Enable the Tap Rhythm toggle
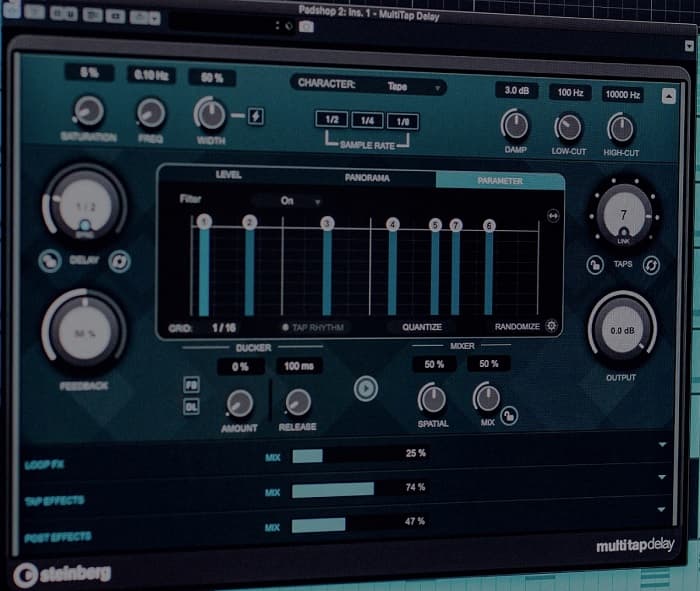700x591 pixels. [x=314, y=327]
